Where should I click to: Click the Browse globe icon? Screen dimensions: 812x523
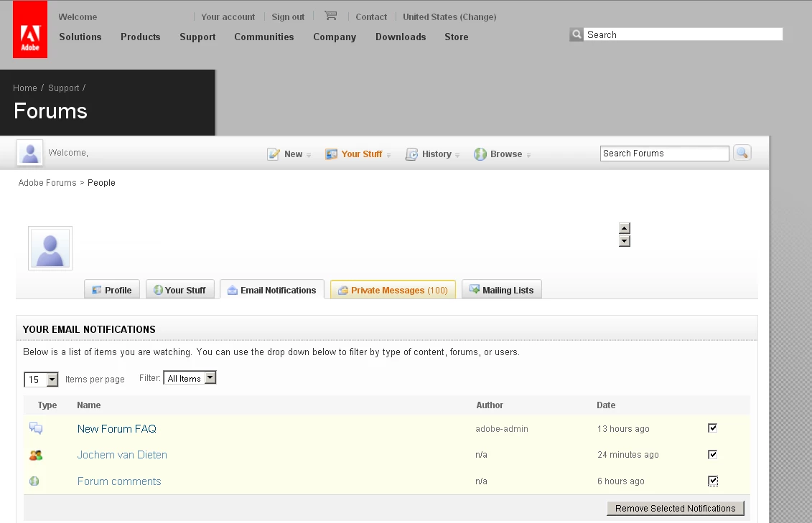(480, 154)
